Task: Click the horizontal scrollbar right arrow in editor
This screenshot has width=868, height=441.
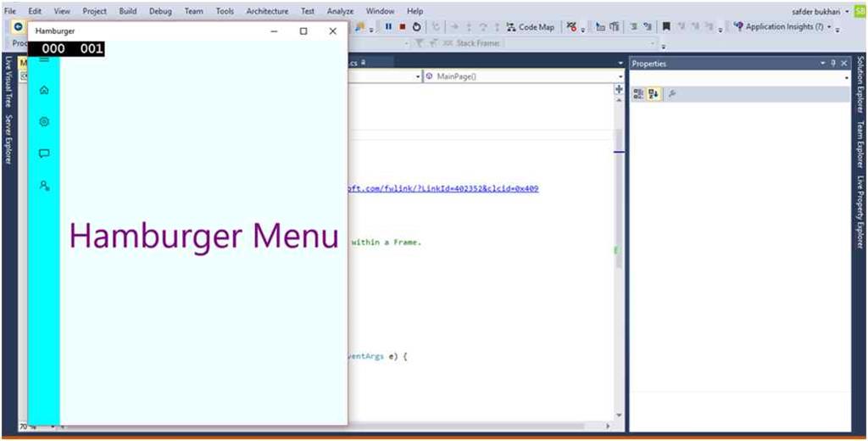Action: [608, 426]
